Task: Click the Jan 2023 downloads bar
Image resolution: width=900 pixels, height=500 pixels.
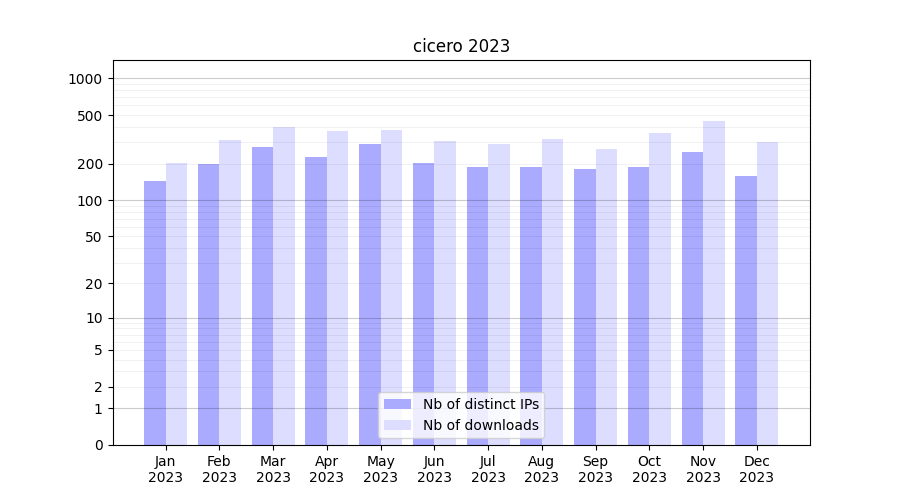Action: pos(177,304)
